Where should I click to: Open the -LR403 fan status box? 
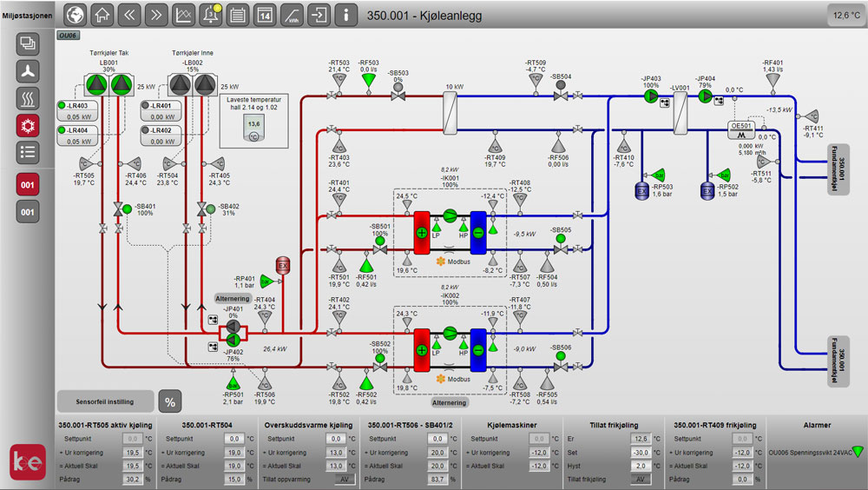click(77, 111)
